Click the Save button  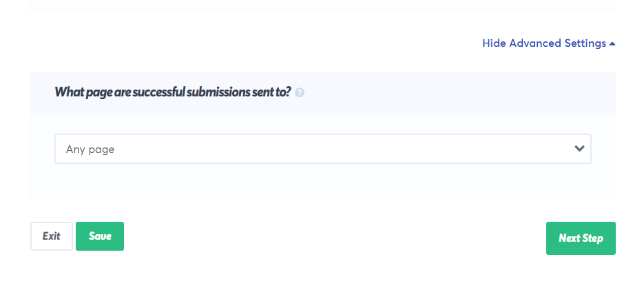[100, 236]
